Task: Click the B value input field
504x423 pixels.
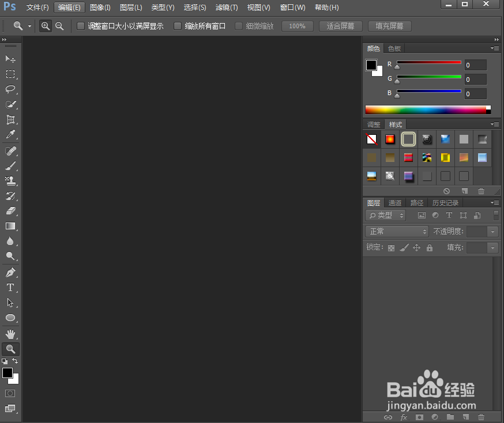Action: pyautogui.click(x=475, y=94)
